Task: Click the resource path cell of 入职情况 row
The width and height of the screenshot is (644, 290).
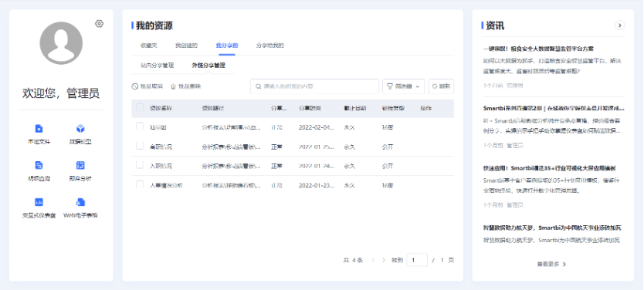Action: 231,166
